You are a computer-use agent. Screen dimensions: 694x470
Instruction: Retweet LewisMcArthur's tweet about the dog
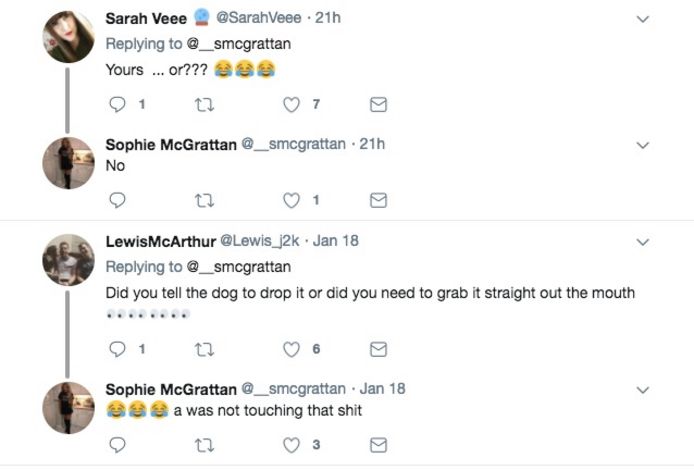(205, 348)
